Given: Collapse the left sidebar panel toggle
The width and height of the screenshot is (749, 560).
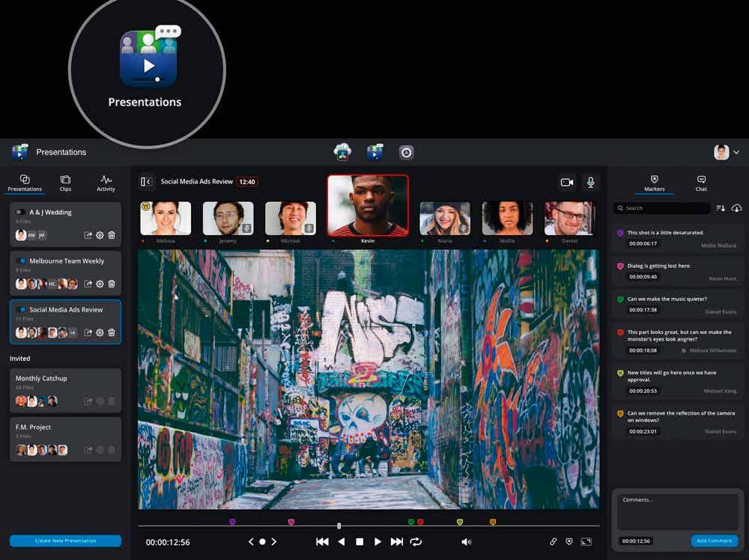Looking at the screenshot, I should point(146,181).
